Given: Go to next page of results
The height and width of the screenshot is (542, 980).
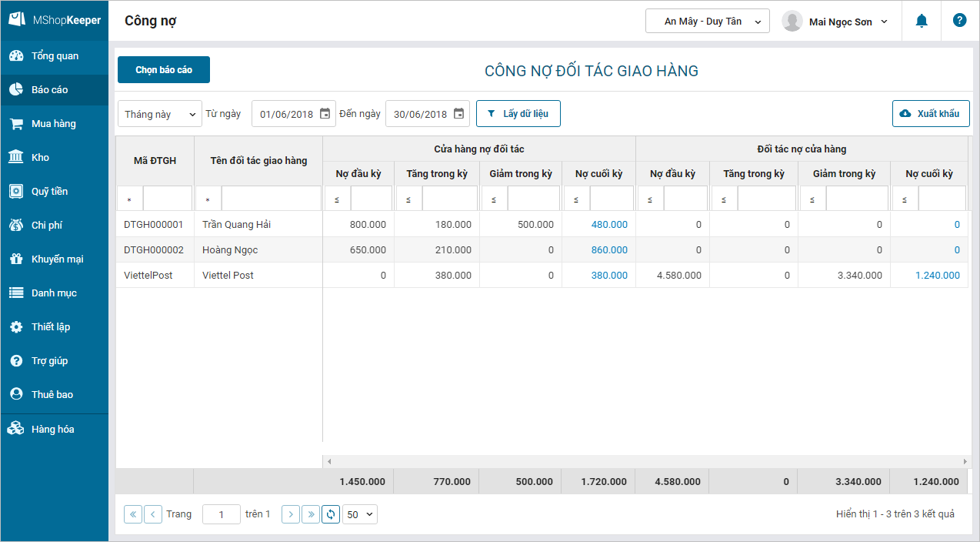Looking at the screenshot, I should point(291,514).
